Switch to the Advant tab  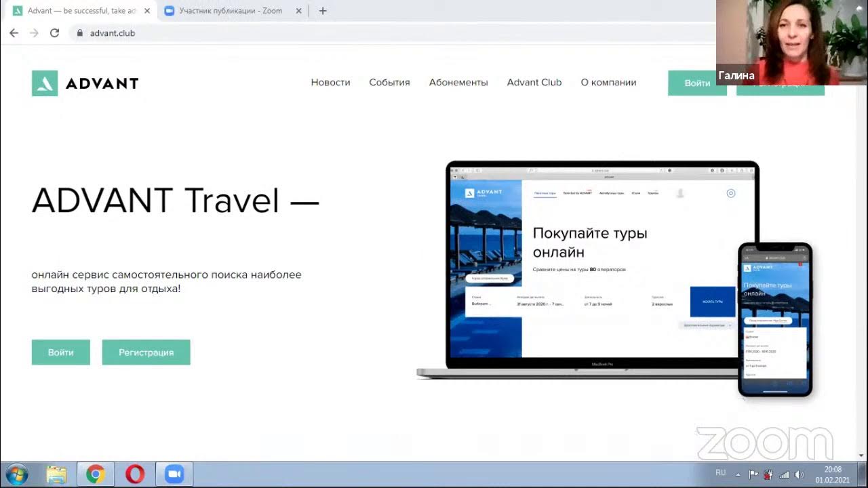click(x=80, y=11)
